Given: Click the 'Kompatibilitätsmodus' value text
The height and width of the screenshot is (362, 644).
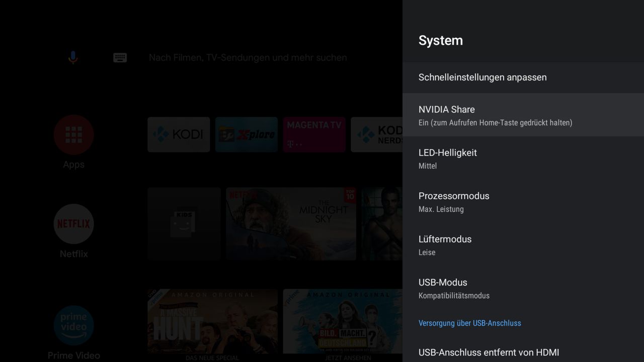Looking at the screenshot, I should (454, 296).
